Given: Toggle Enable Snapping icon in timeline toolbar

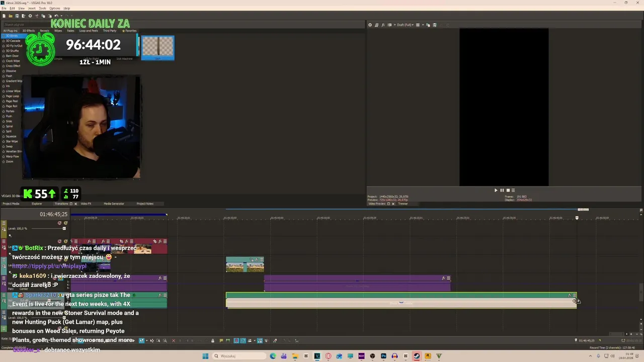Looking at the screenshot, I should [x=236, y=340].
